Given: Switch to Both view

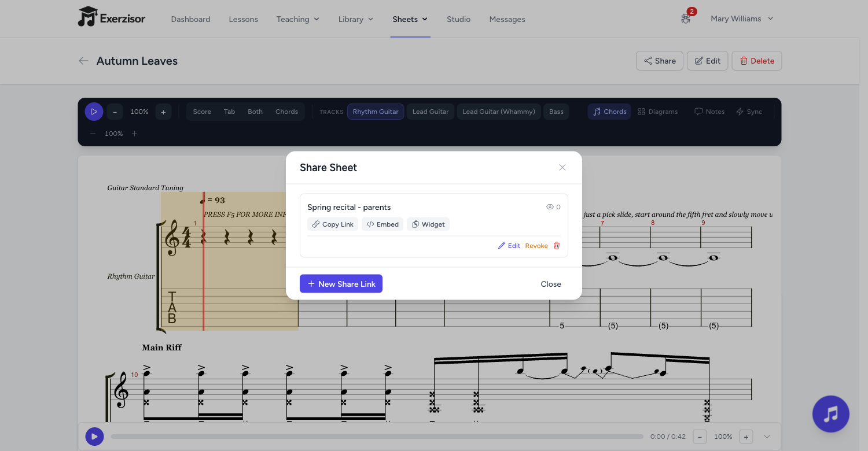Looking at the screenshot, I should click(x=255, y=112).
